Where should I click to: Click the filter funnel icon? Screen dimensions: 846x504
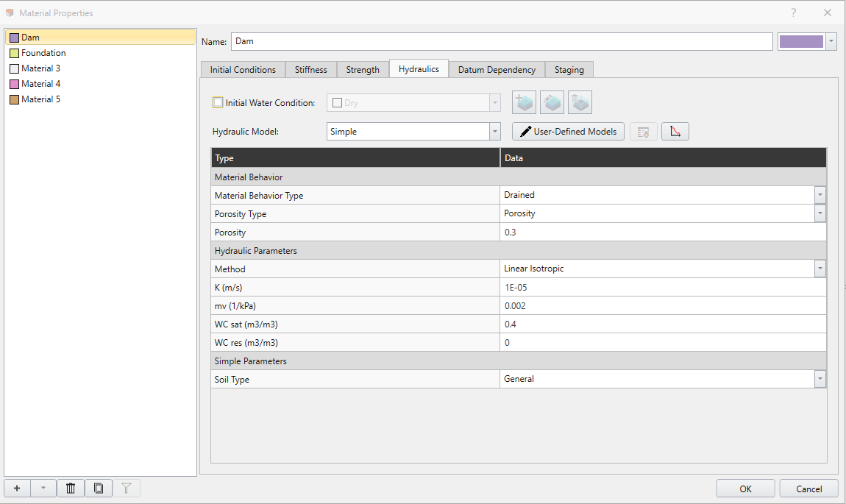pos(127,489)
